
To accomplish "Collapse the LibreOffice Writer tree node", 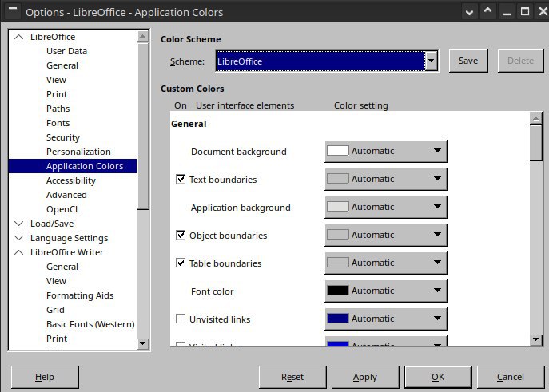I will click(19, 252).
